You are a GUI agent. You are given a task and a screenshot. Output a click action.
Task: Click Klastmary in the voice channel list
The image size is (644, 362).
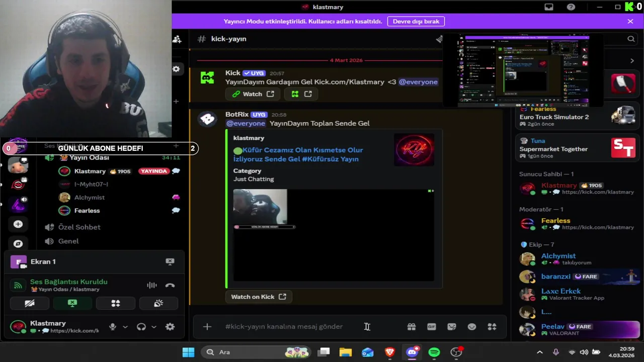(x=90, y=171)
